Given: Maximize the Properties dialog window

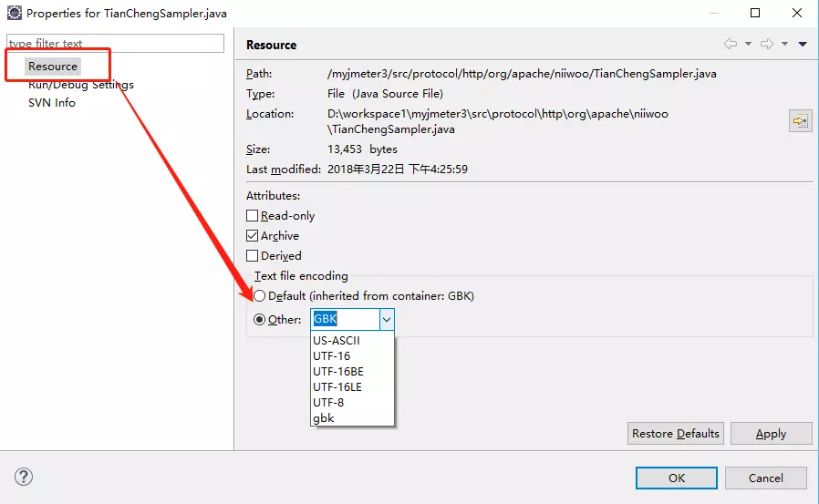Looking at the screenshot, I should click(x=755, y=13).
